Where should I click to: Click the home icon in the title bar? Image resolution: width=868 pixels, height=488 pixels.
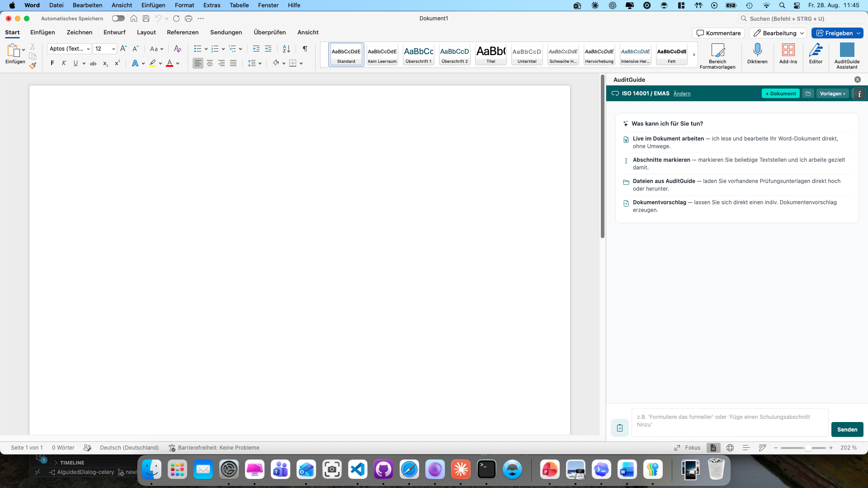click(x=134, y=19)
